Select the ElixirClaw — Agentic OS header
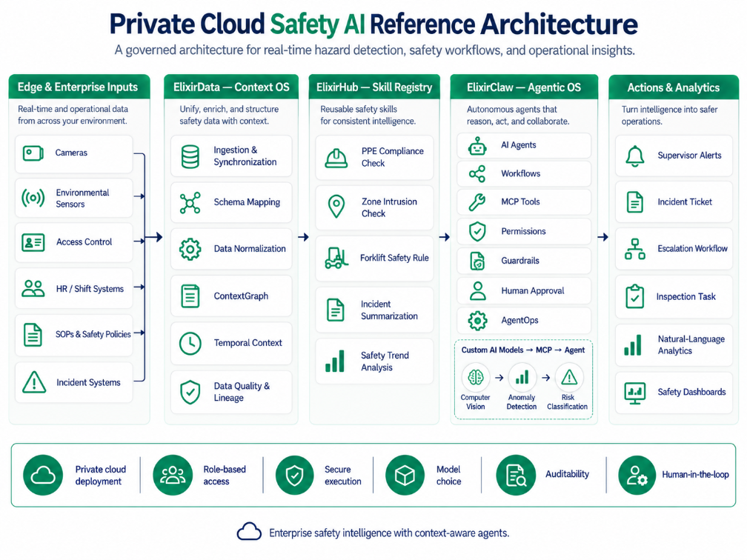The width and height of the screenshot is (747, 560). 523,87
